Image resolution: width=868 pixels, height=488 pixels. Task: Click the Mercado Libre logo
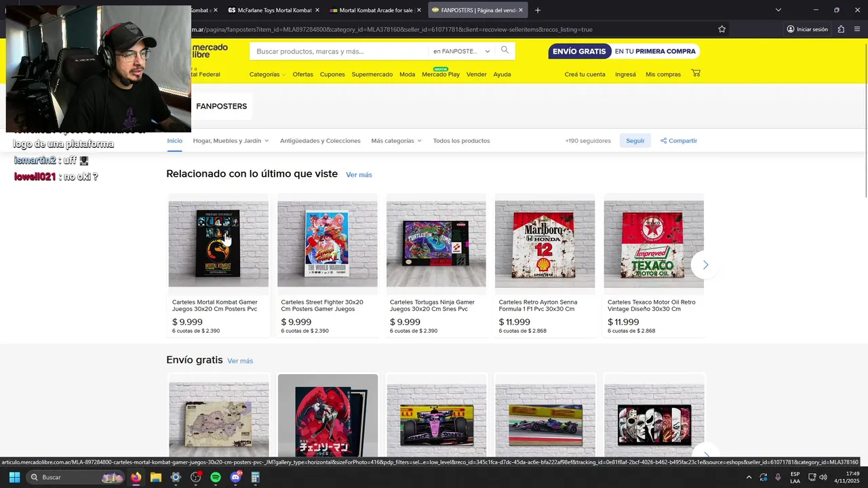(210, 51)
